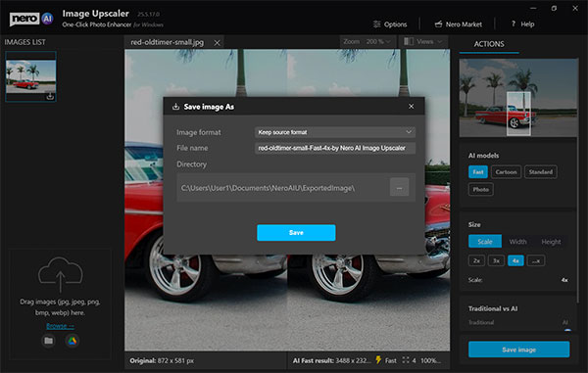Choose the 2x scale factor

coord(476,260)
